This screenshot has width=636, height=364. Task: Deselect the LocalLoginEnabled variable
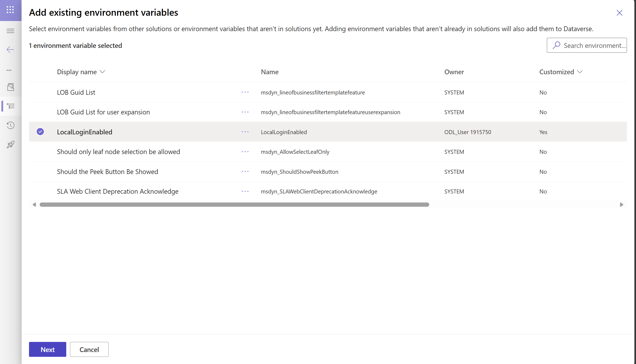40,131
